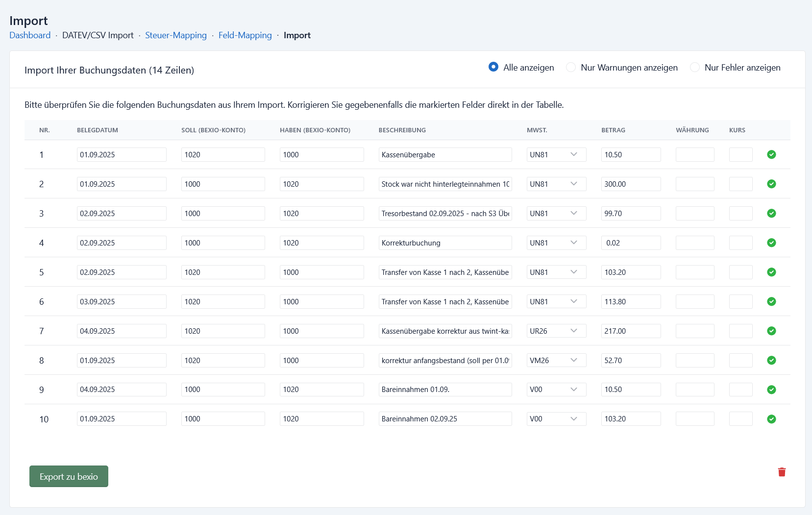Expand MwSt. dropdown in row 9

pyautogui.click(x=556, y=390)
